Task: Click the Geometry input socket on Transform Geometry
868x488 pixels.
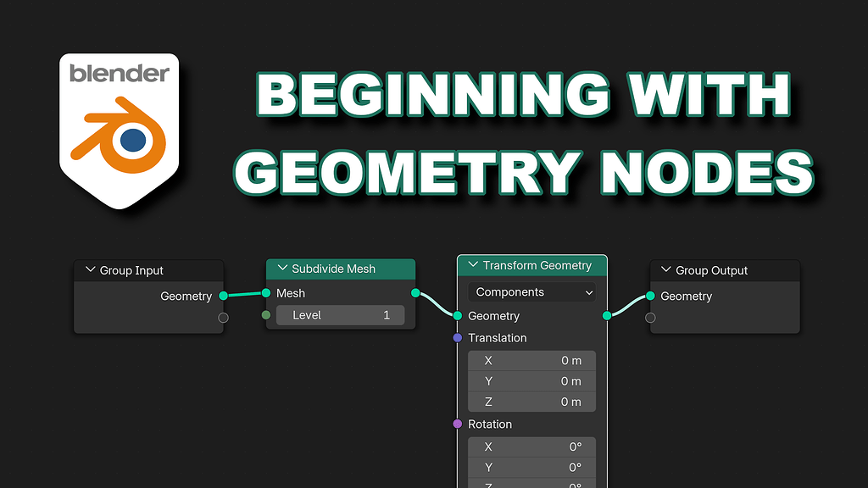Action: [x=457, y=315]
